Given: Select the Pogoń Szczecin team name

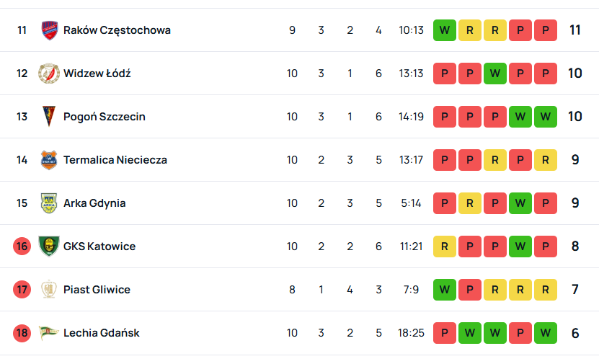Looking at the screenshot, I should [104, 117].
